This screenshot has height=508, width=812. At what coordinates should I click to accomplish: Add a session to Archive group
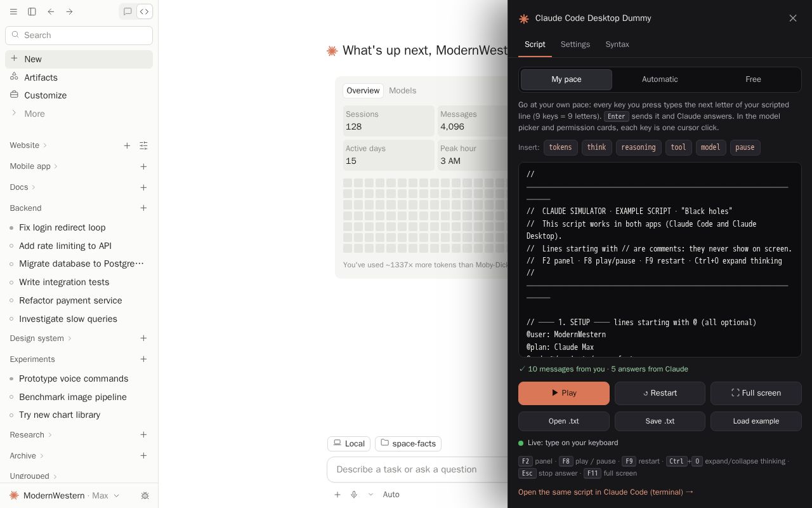tap(143, 456)
